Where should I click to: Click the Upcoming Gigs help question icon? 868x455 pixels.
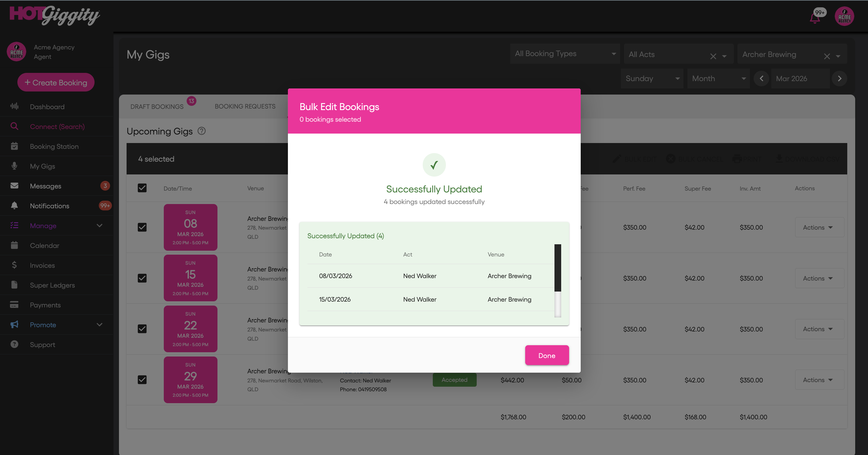click(202, 131)
